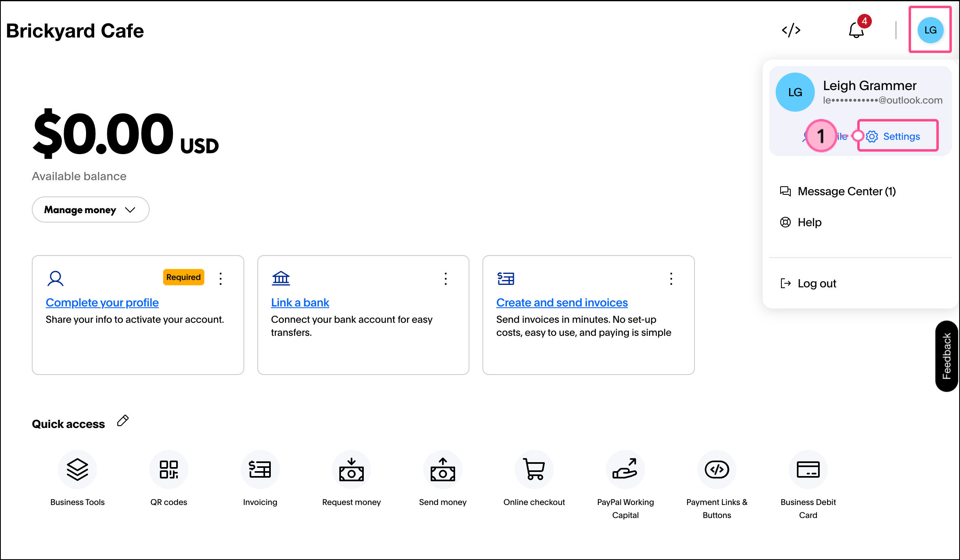Click the bank building icon

point(281,279)
